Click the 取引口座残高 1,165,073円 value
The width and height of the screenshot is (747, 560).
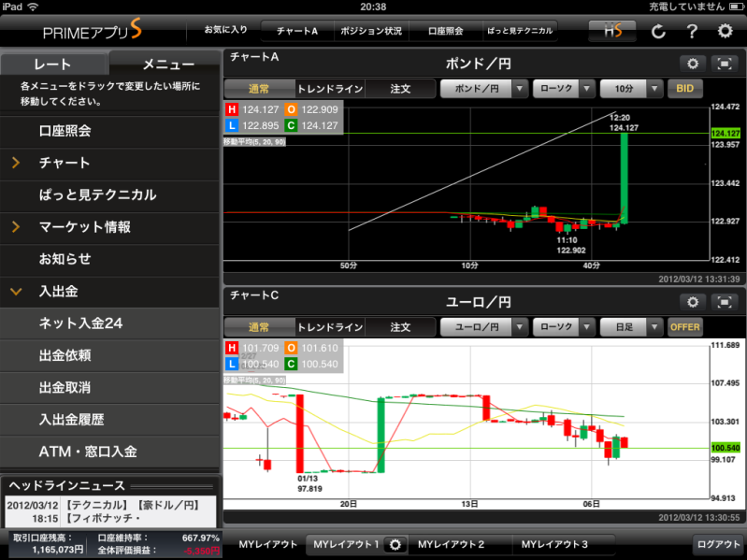pos(58,550)
